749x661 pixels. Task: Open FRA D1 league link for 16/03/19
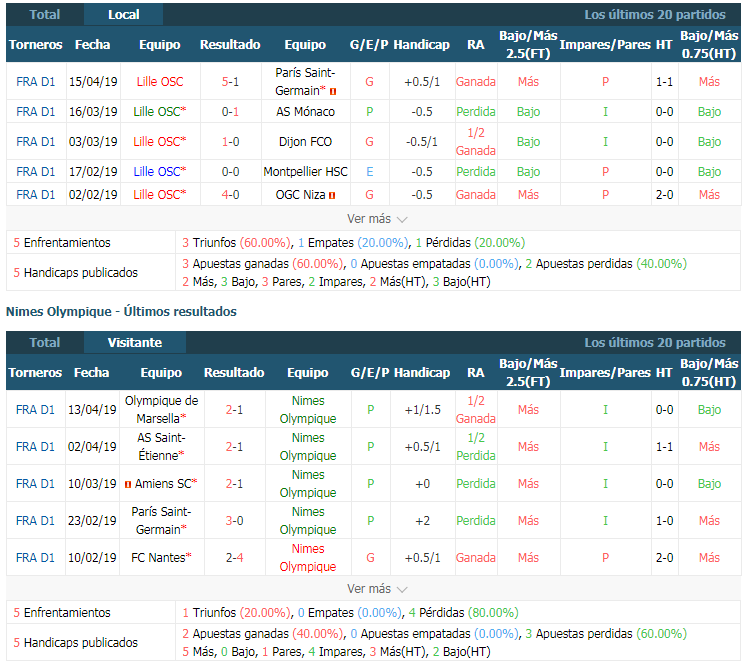[35, 112]
